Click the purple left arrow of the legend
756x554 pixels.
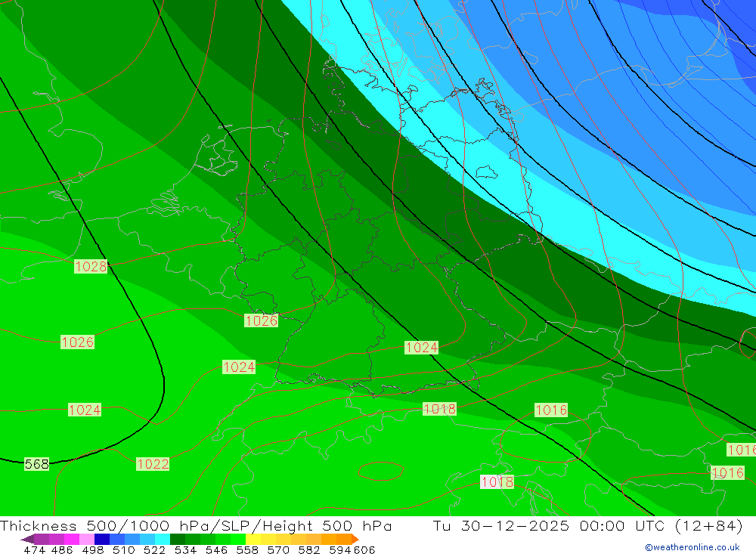[27, 539]
